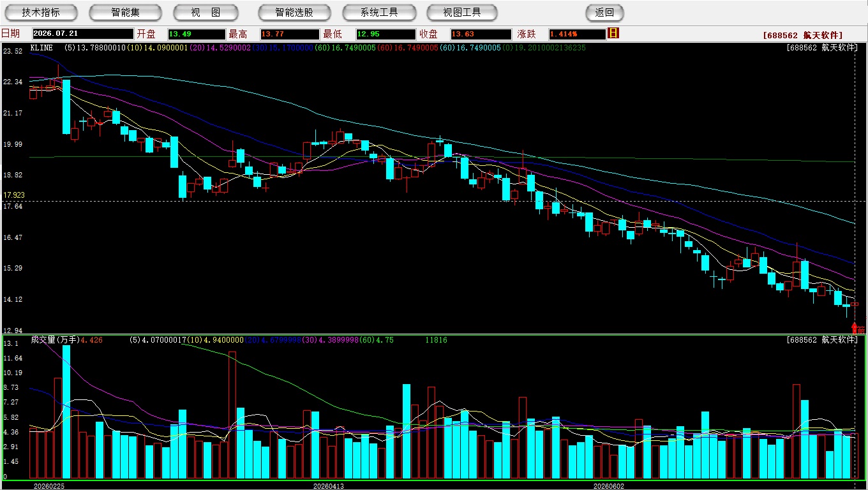Screen dimensions: 868x490
Task: Open the 视图 menu button
Action: click(206, 12)
